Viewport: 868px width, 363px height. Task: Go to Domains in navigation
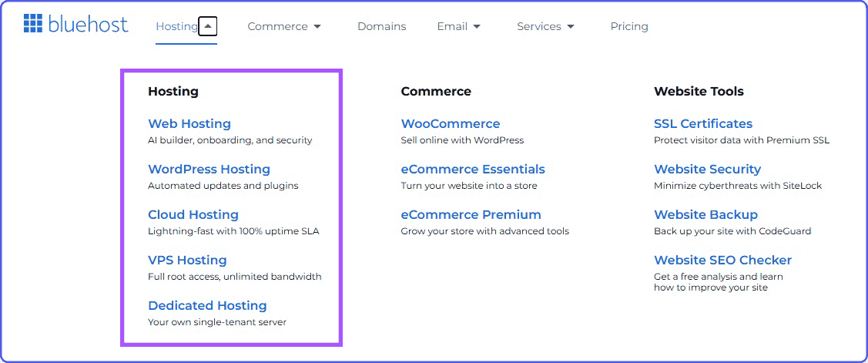pos(381,26)
